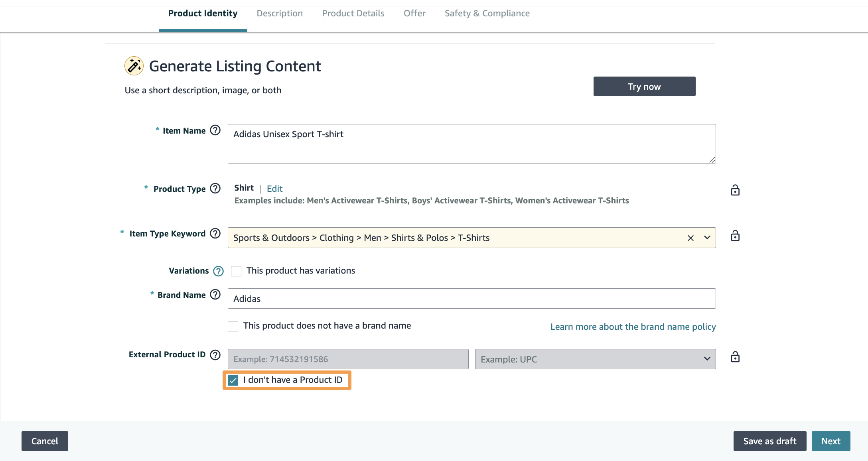Click lock icon beside Item Type Keyword
This screenshot has height=461, width=868.
735,236
